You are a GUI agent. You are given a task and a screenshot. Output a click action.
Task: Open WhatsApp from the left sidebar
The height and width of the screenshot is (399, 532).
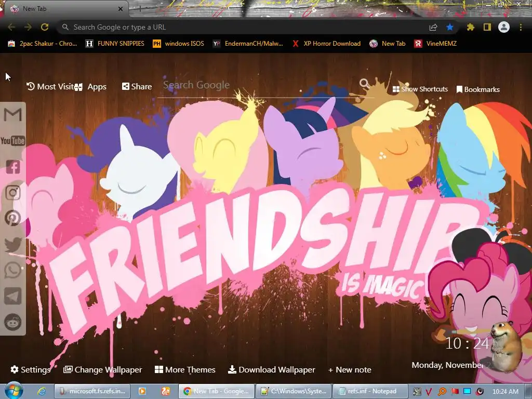[x=13, y=270]
